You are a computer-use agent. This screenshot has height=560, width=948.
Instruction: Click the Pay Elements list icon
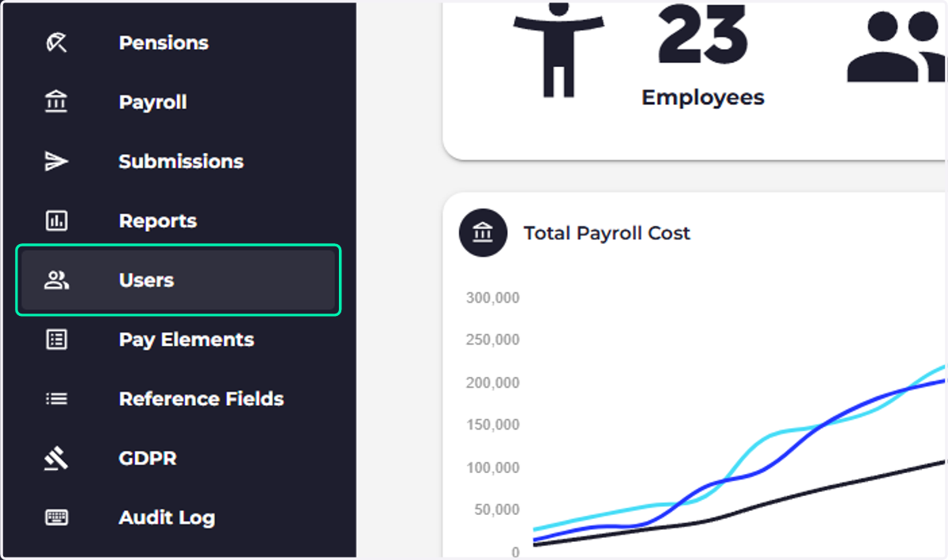[57, 340]
